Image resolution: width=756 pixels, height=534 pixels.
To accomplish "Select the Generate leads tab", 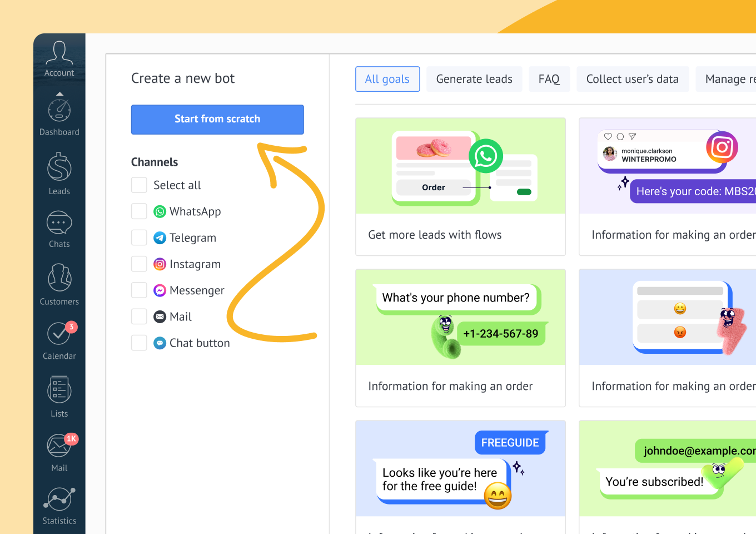I will 474,79.
